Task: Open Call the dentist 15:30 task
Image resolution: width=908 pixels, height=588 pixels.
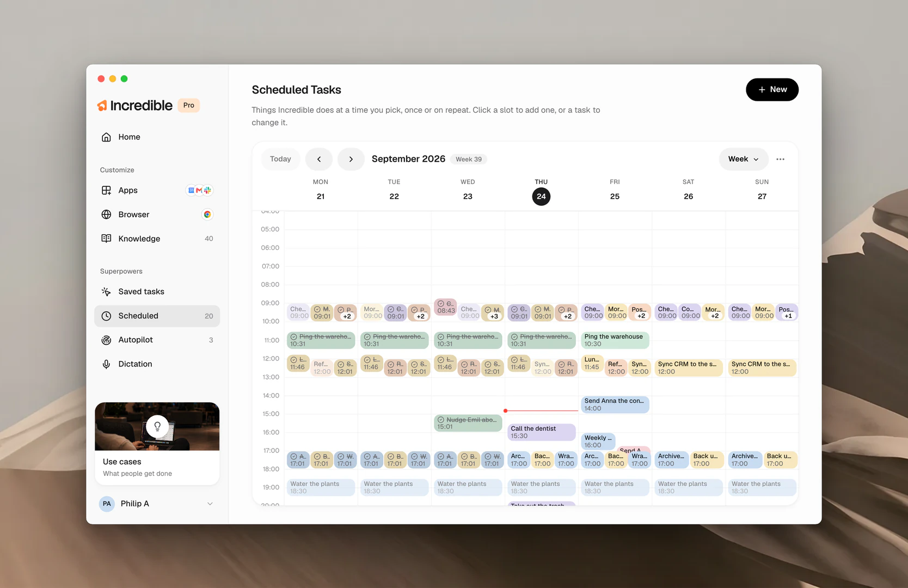Action: click(x=542, y=432)
